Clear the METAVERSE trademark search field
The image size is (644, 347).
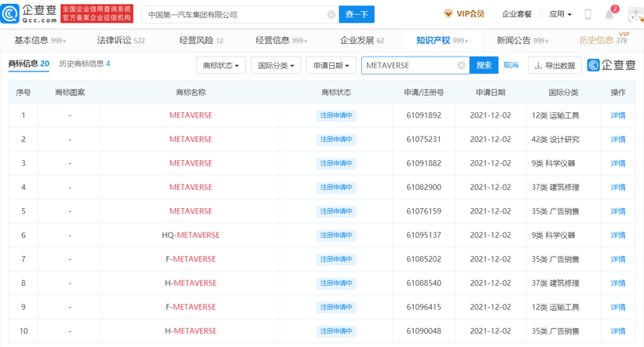click(461, 66)
